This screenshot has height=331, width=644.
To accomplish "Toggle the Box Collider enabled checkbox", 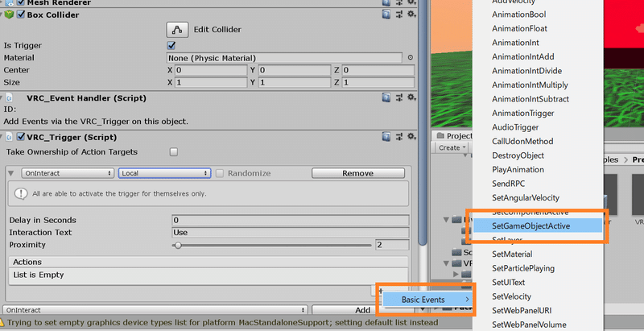I will click(21, 14).
